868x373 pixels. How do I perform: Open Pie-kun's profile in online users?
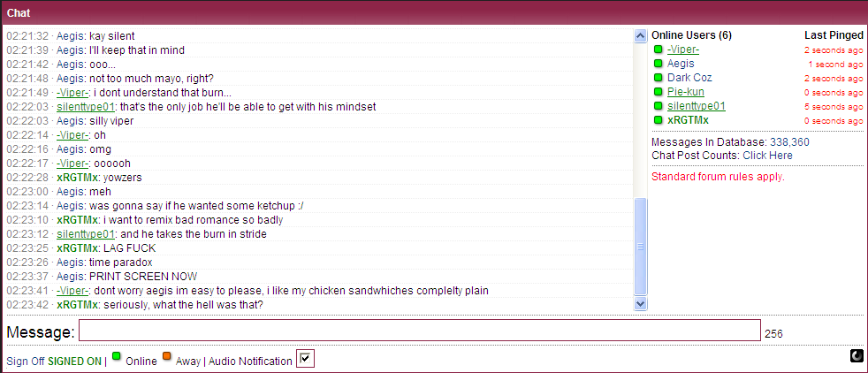pyautogui.click(x=685, y=92)
